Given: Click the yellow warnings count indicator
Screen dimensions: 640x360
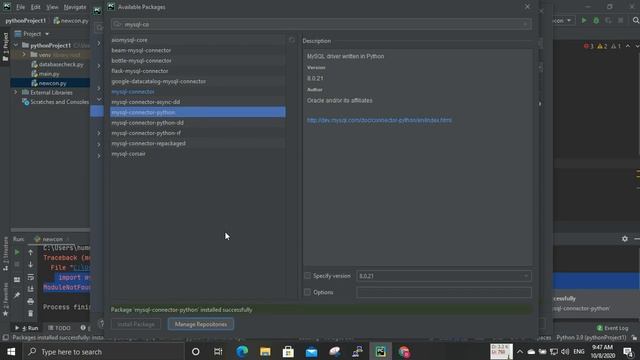Looking at the screenshot, I should tap(602, 46).
